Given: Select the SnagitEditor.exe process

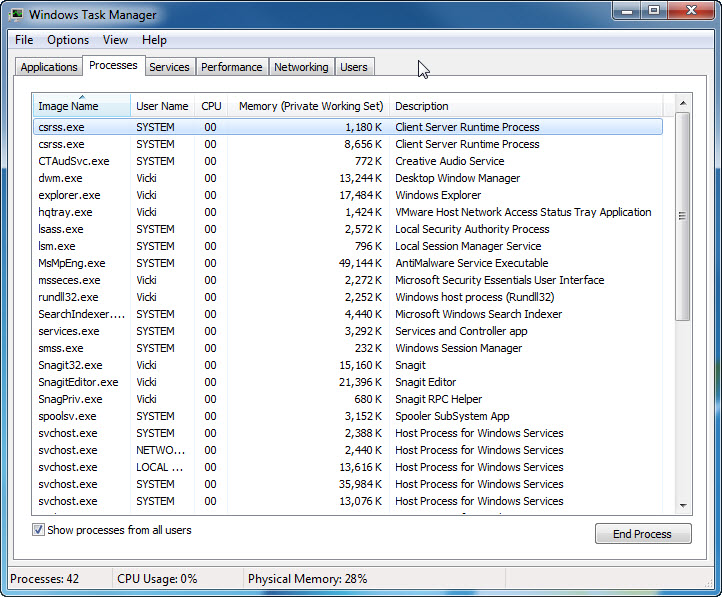Looking at the screenshot, I should (348, 383).
